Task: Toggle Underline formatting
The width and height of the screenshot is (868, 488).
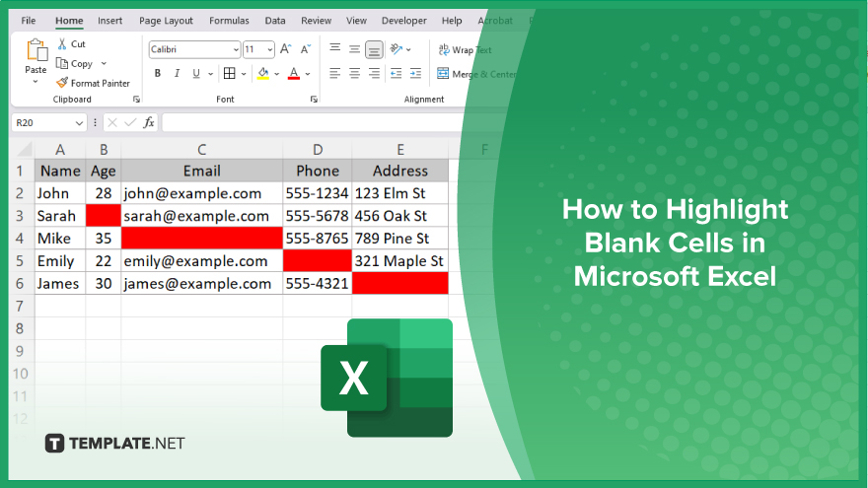Action: coord(196,73)
